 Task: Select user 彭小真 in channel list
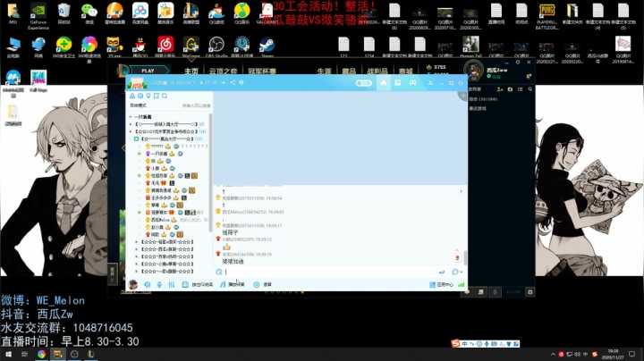click(x=157, y=227)
